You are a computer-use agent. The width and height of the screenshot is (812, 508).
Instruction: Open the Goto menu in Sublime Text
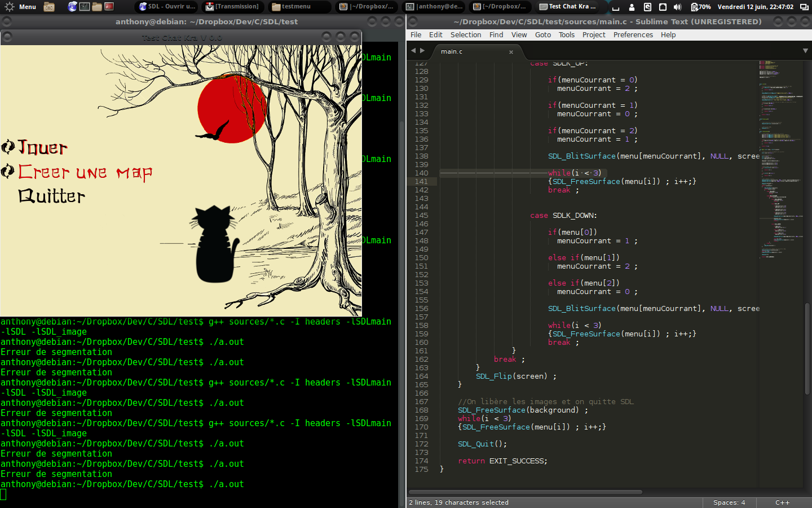(543, 34)
